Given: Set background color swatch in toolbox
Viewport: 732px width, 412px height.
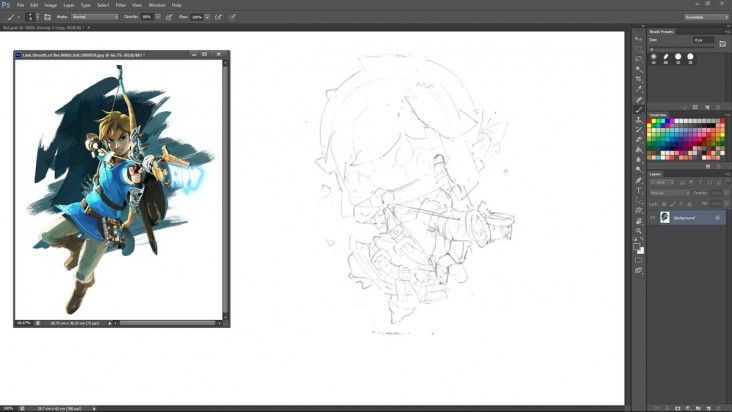Looking at the screenshot, I should point(640,251).
